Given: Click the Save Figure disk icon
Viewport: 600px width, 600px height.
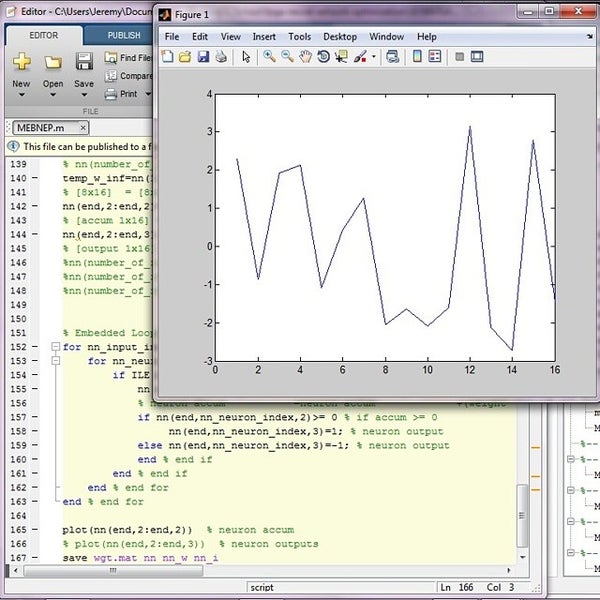Looking at the screenshot, I should 203,57.
